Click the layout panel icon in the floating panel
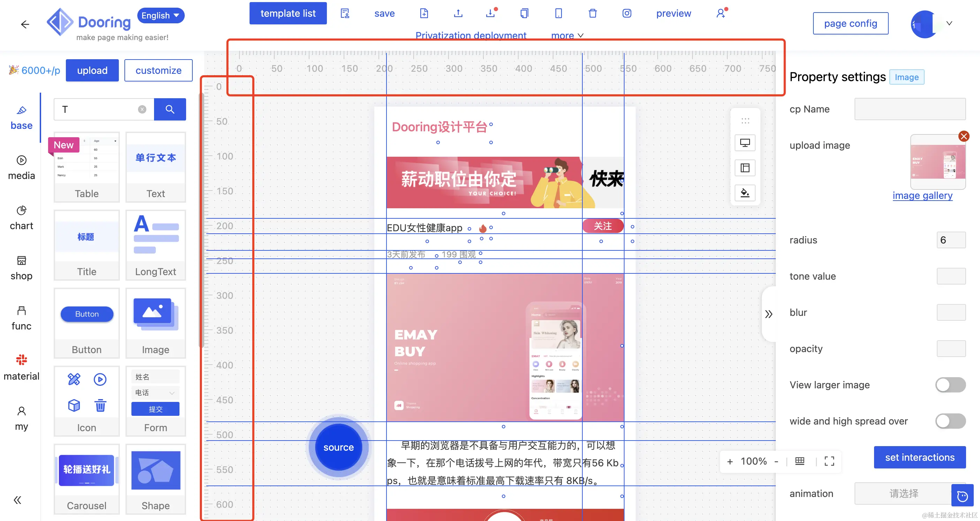The width and height of the screenshot is (980, 521). (744, 168)
